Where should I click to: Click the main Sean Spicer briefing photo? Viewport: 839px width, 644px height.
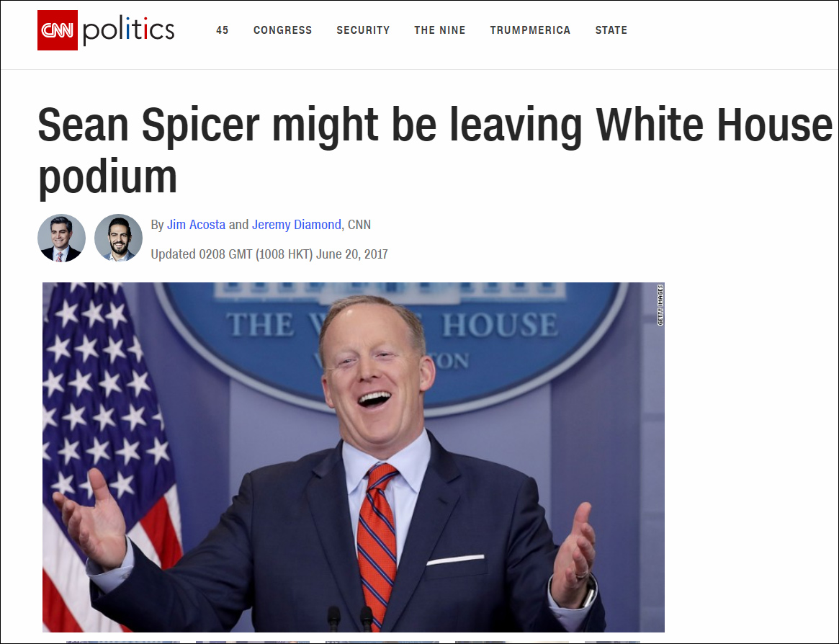click(353, 457)
